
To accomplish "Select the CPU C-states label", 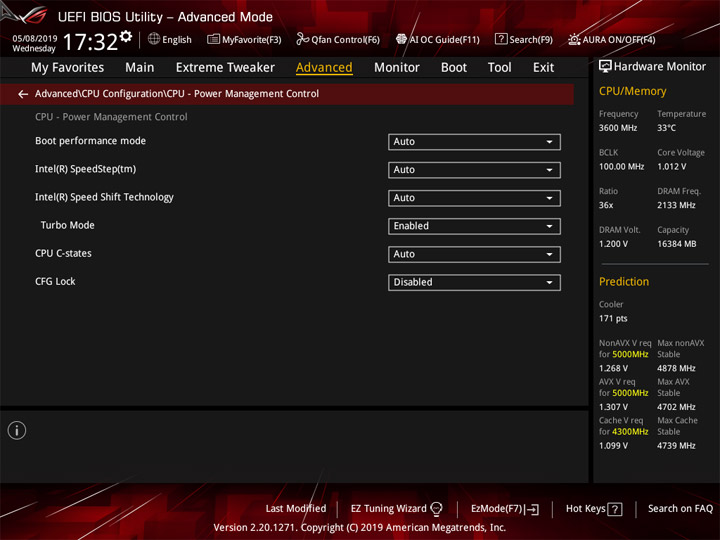I will (63, 253).
